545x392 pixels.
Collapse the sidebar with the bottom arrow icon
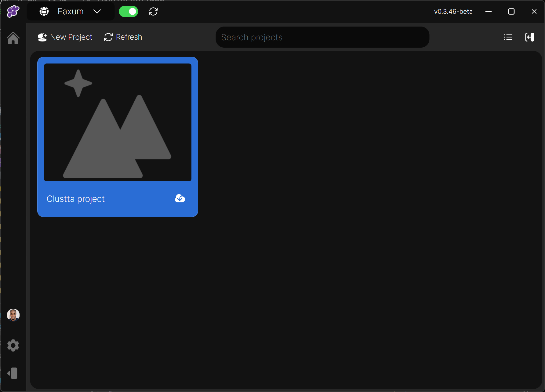tap(13, 373)
